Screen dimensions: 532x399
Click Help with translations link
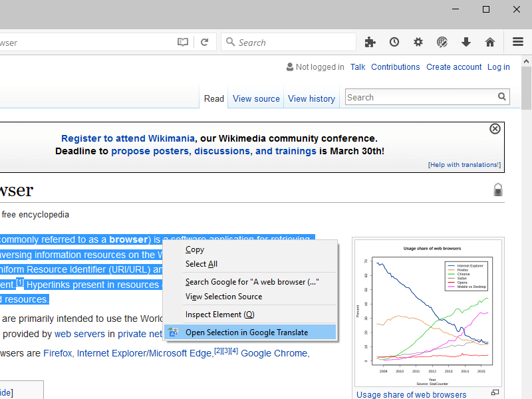point(464,165)
